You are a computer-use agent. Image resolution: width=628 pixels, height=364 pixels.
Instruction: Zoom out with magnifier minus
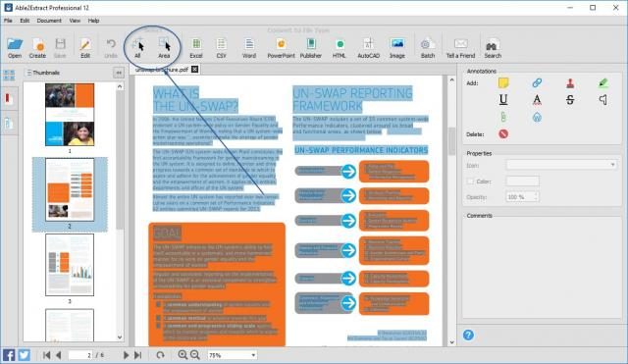[195, 355]
